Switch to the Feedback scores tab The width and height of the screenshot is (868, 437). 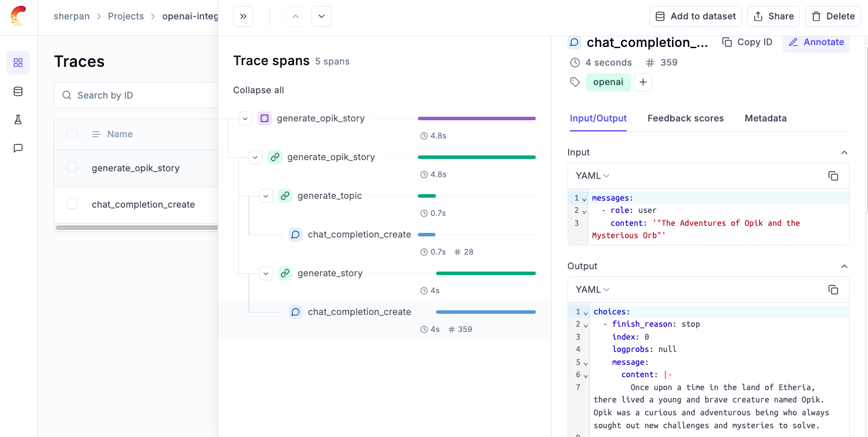(685, 118)
